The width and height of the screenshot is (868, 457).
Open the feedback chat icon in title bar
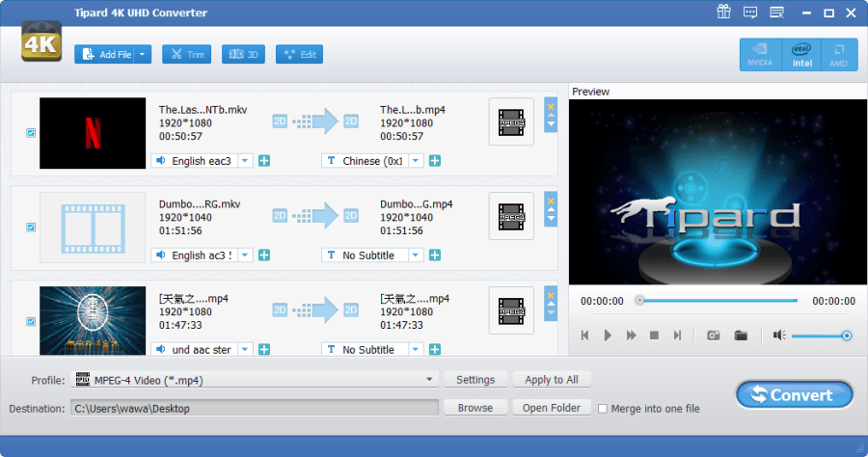point(750,13)
